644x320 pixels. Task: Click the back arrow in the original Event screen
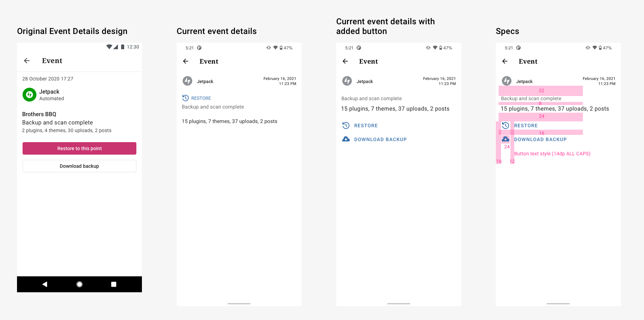[27, 60]
